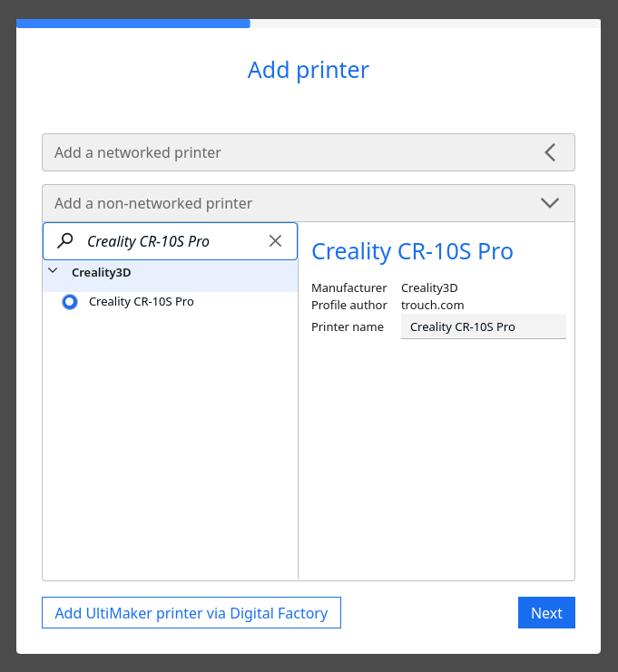The image size is (618, 672).
Task: Click the Add printer dialog title
Action: 309,70
